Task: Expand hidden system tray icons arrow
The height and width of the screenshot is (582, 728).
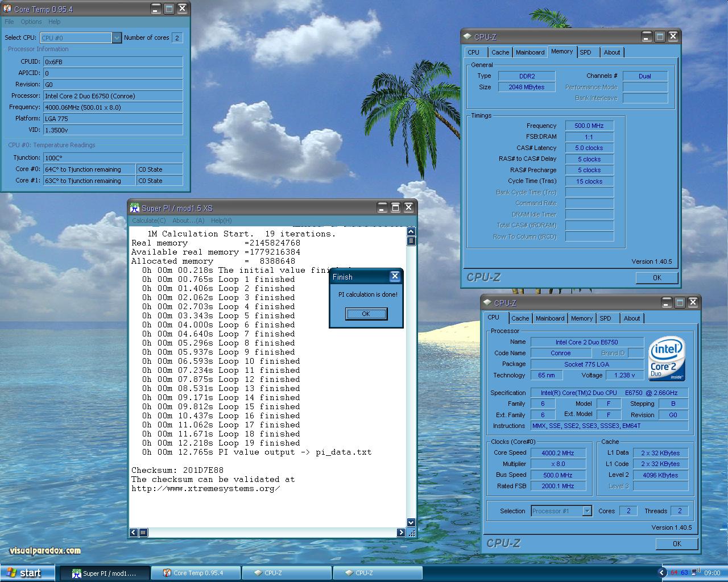Action: [x=662, y=573]
